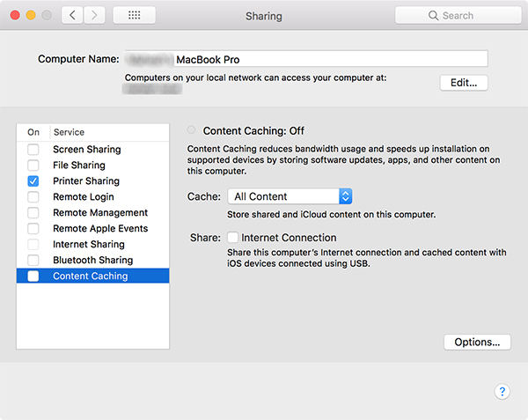Enable the Remote Apple Events checkbox
Viewport: 528px width, 420px height.
pyautogui.click(x=33, y=228)
